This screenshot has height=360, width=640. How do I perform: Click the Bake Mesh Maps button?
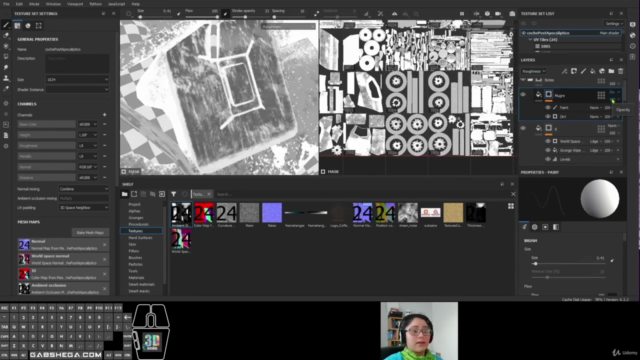(90, 233)
